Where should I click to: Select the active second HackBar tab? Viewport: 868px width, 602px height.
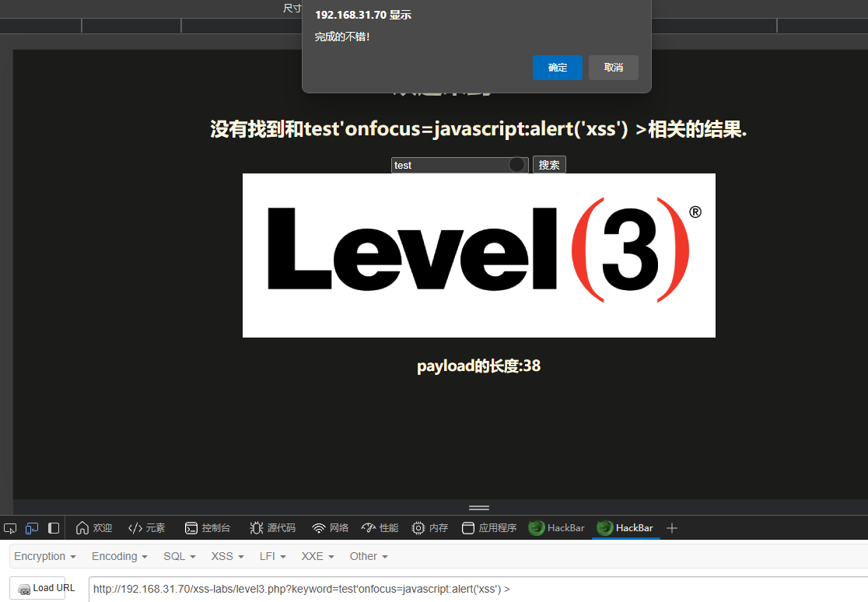[x=625, y=528]
